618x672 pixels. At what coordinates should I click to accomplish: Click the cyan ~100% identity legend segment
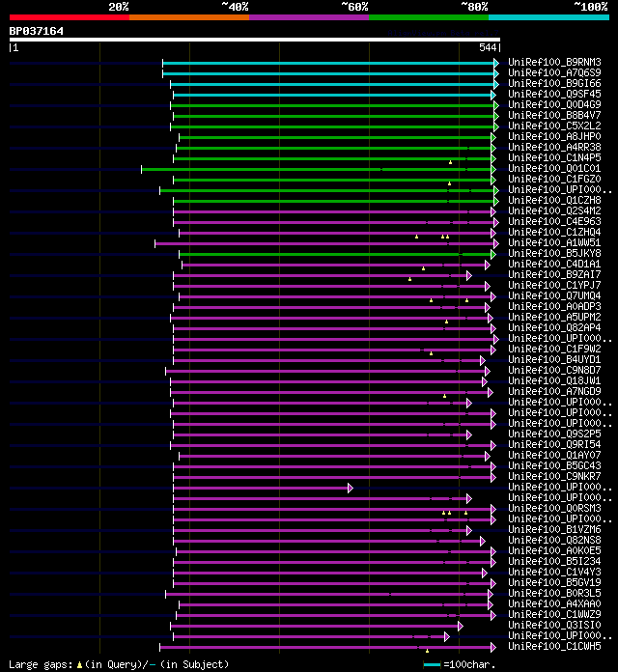click(549, 17)
